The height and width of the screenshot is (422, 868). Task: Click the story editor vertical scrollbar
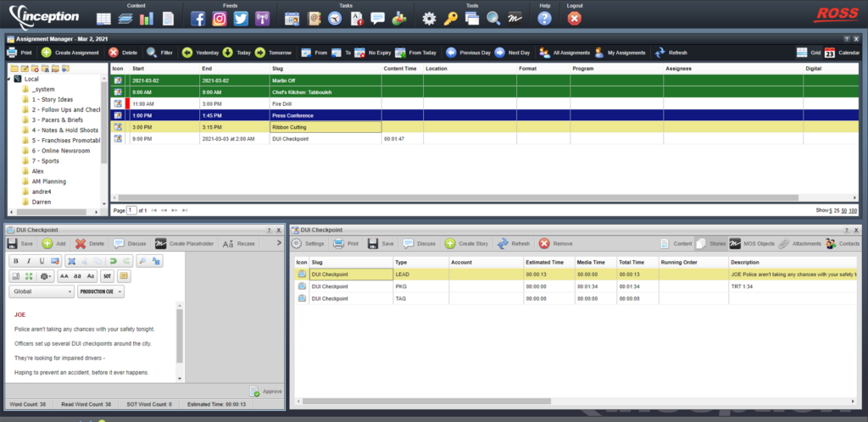pyautogui.click(x=179, y=336)
